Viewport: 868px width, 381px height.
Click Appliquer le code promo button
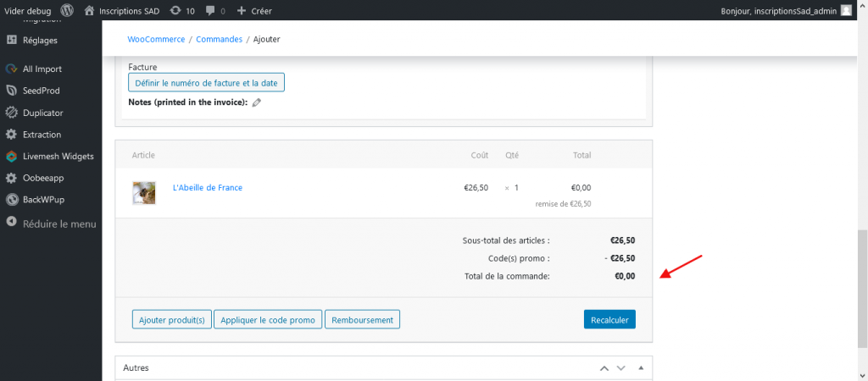tap(268, 320)
